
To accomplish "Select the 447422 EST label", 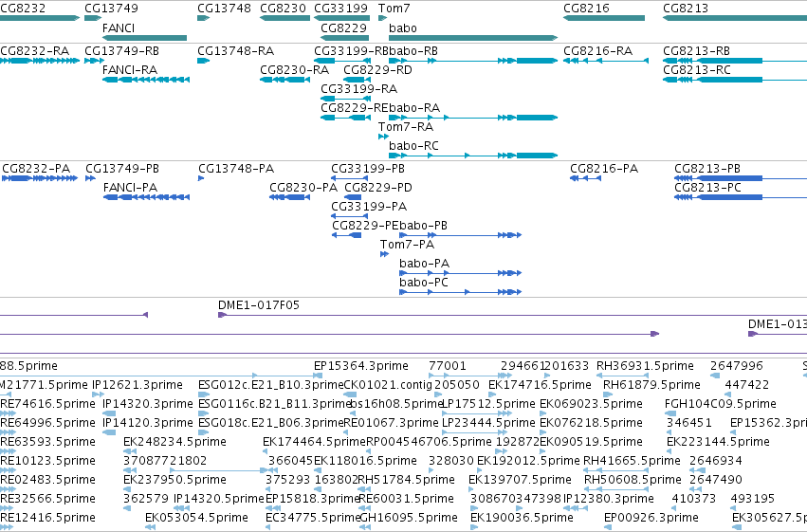I will pyautogui.click(x=747, y=385).
